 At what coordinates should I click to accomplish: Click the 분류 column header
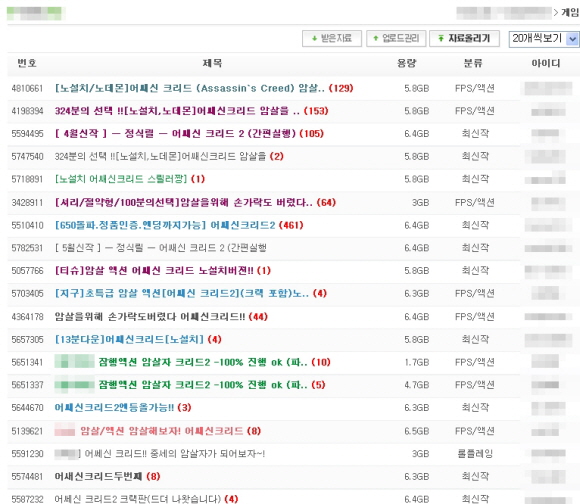pos(473,63)
